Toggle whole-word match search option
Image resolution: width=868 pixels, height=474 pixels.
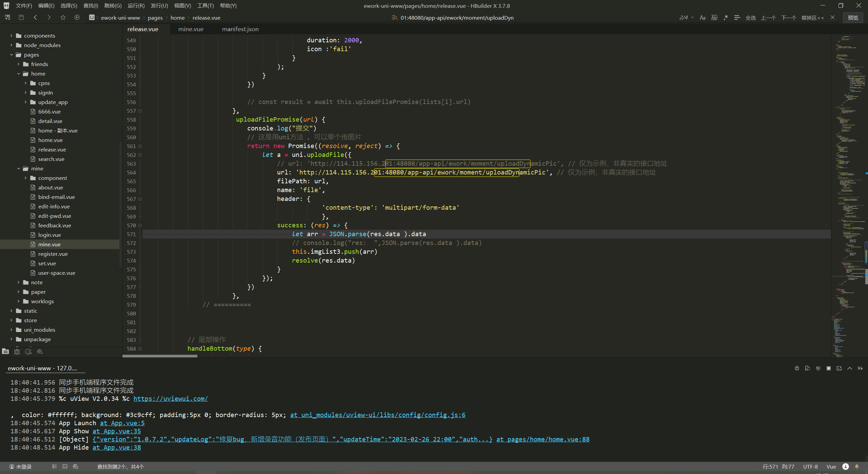tap(714, 18)
